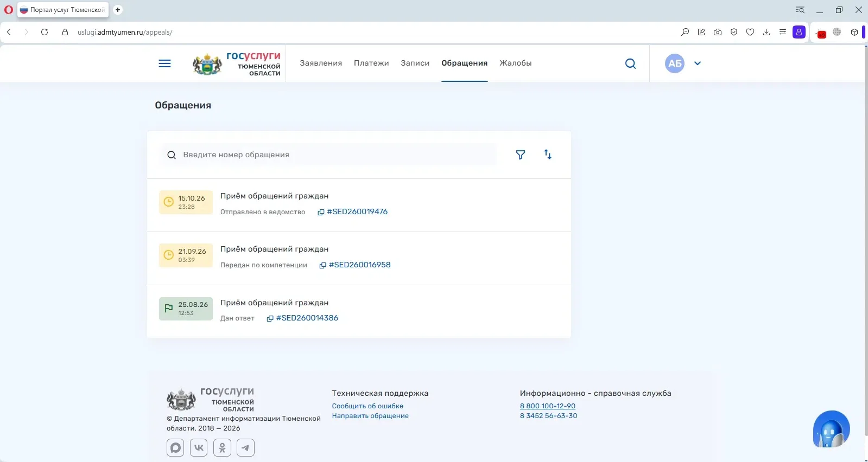
Task: Open appeal link #SED260016958
Action: click(x=360, y=265)
